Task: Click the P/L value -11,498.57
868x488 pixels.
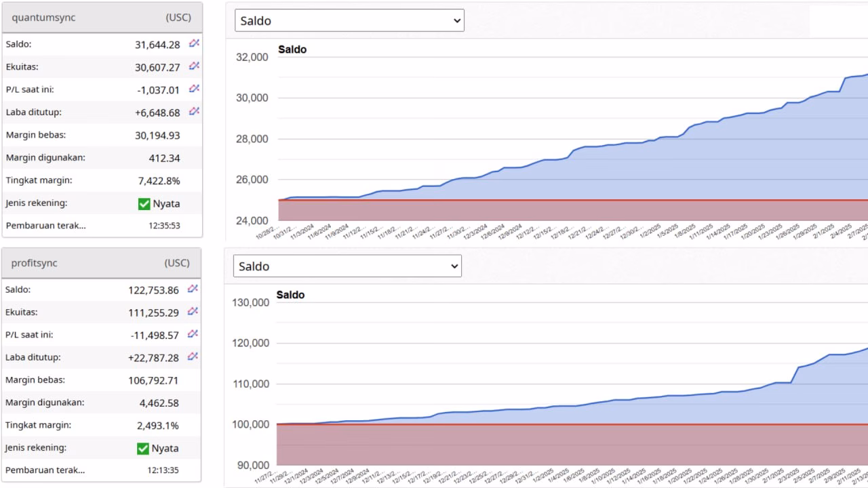Action: point(155,335)
